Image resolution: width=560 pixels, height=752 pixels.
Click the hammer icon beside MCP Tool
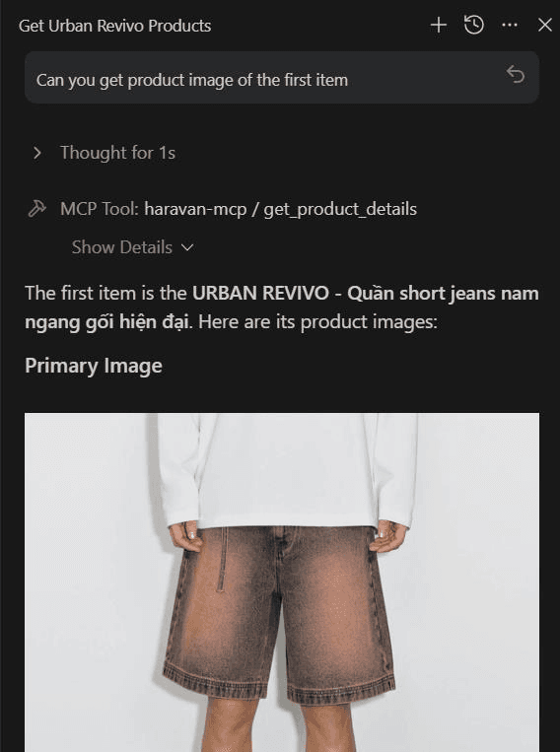coord(36,209)
